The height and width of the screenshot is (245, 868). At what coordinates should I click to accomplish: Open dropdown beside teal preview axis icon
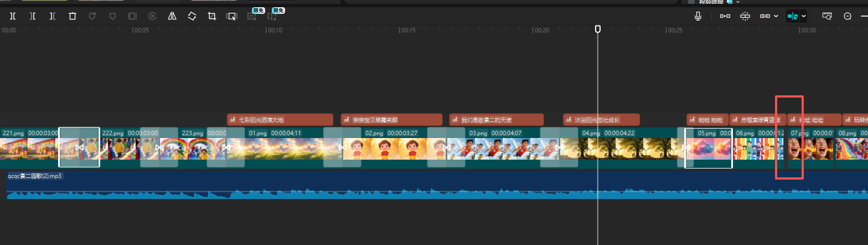click(x=803, y=16)
